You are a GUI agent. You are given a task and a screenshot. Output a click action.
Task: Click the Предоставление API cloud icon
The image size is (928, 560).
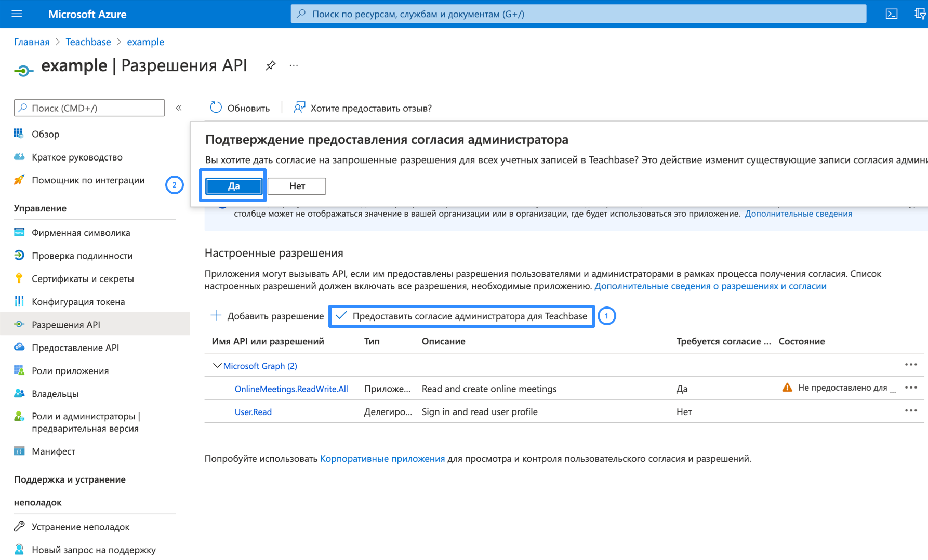[19, 347]
